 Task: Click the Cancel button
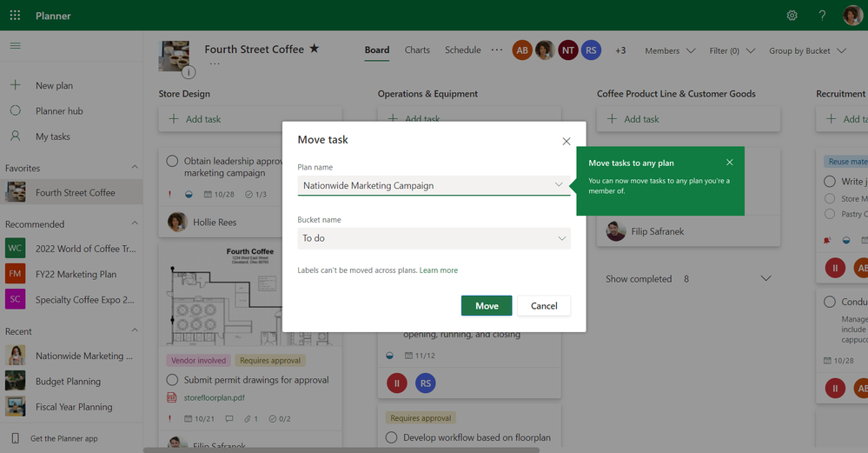(x=544, y=306)
